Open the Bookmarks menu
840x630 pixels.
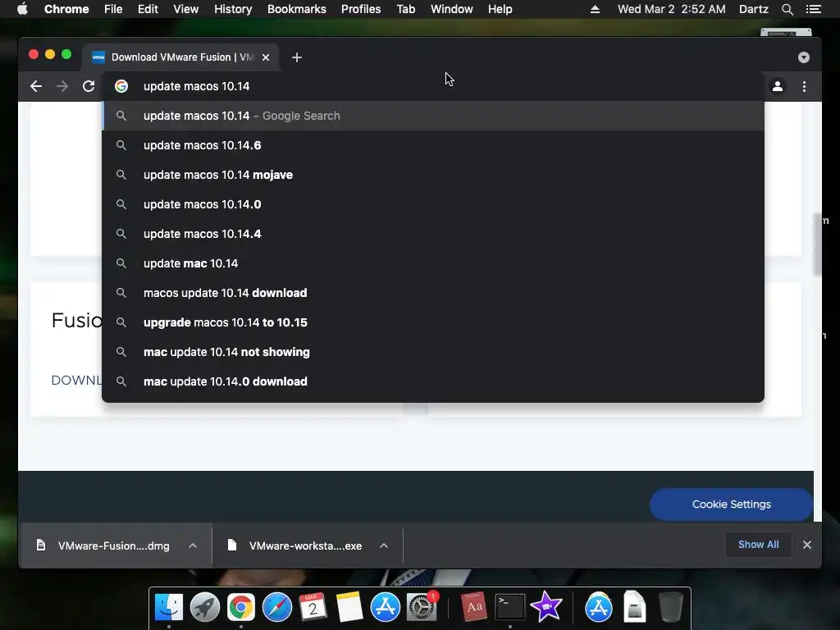(297, 9)
